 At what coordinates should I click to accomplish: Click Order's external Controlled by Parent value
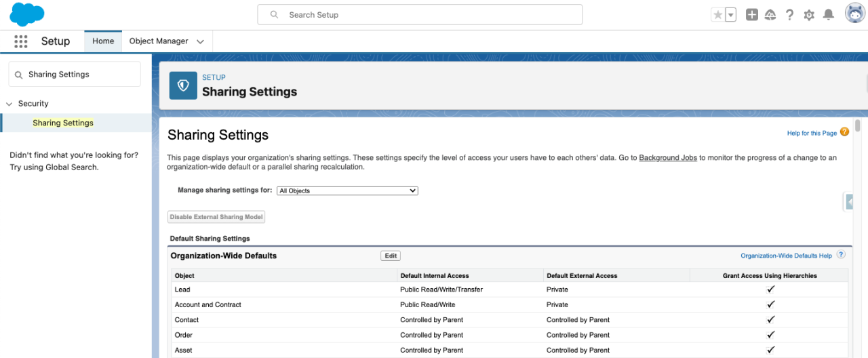578,335
